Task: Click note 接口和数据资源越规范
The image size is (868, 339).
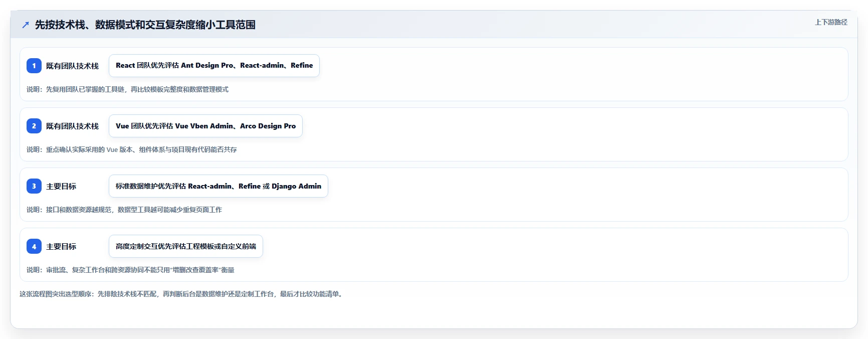Action: [124, 210]
